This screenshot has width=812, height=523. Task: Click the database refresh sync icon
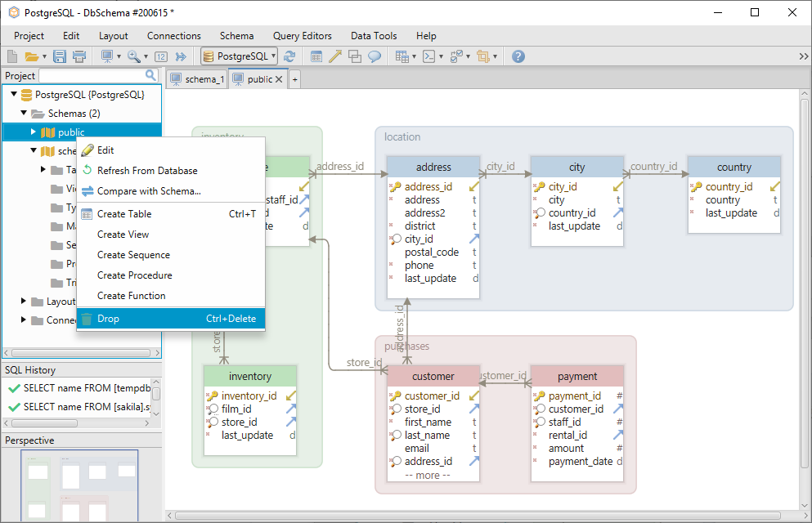[289, 56]
